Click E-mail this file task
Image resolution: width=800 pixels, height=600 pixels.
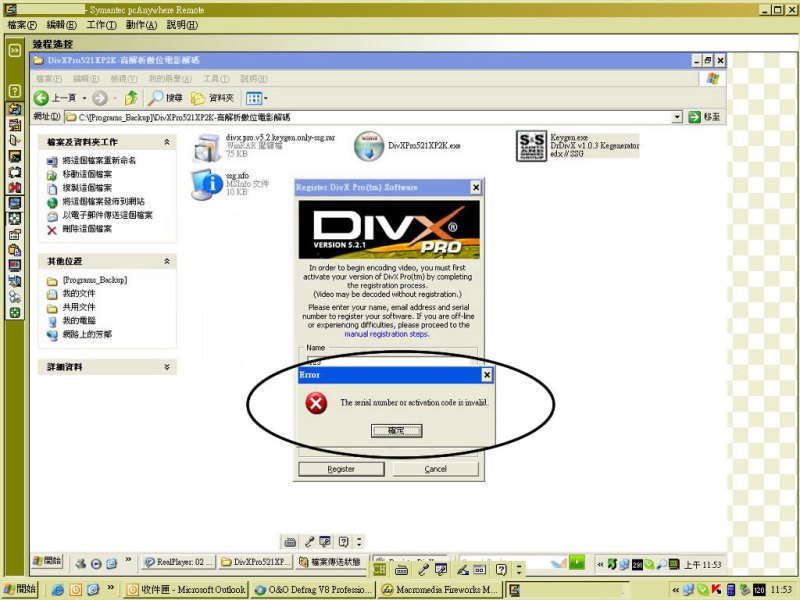click(107, 216)
